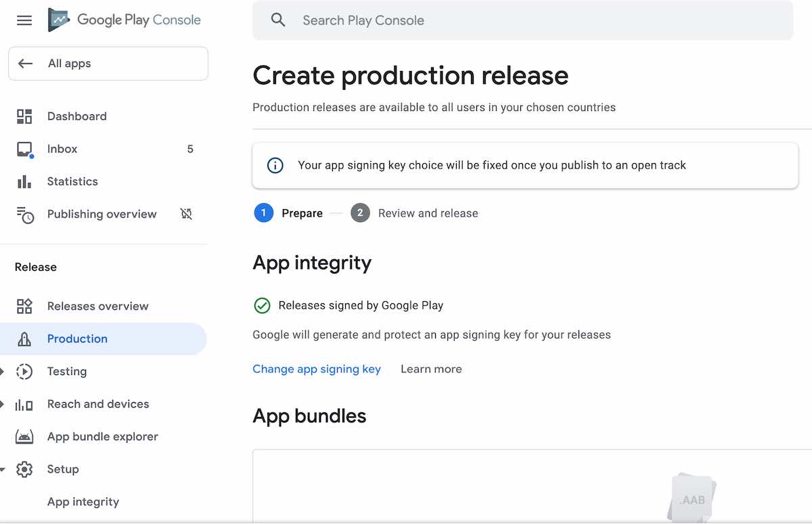Click the App integrity heading
The width and height of the screenshot is (812, 524).
(x=312, y=263)
